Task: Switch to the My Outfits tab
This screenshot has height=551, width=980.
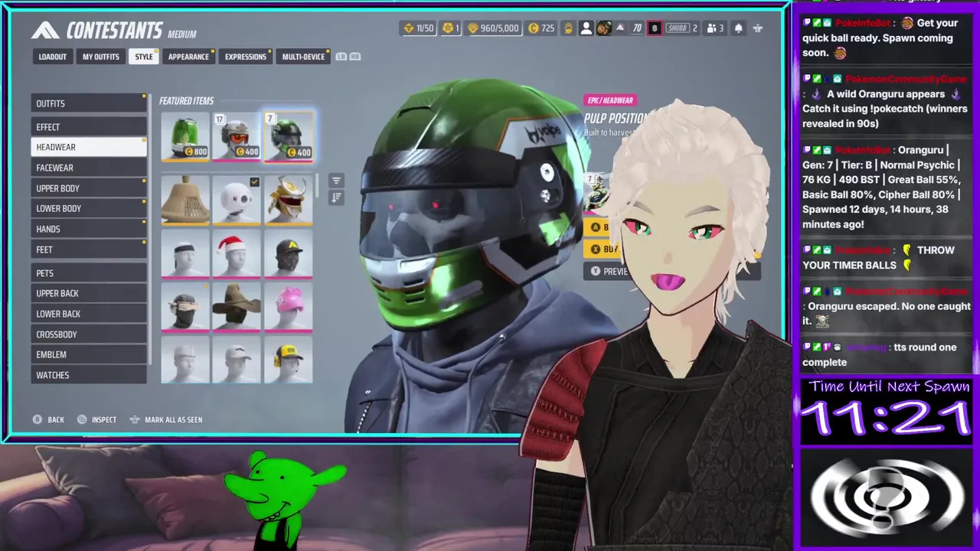Action: [101, 57]
